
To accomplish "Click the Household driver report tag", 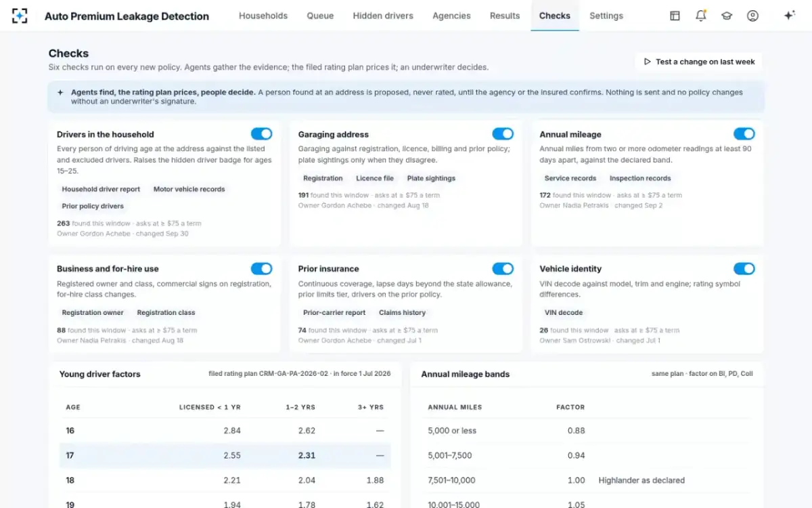I will (101, 190).
